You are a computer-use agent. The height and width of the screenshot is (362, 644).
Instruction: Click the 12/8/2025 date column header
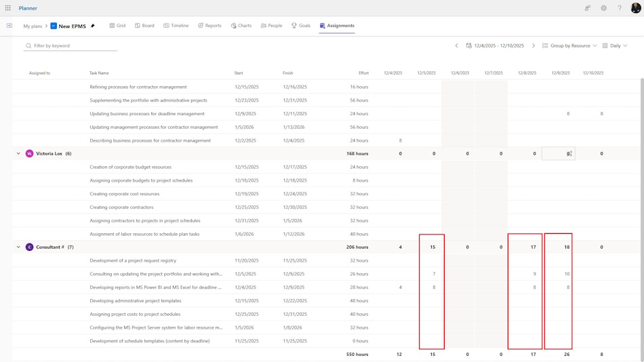527,73
